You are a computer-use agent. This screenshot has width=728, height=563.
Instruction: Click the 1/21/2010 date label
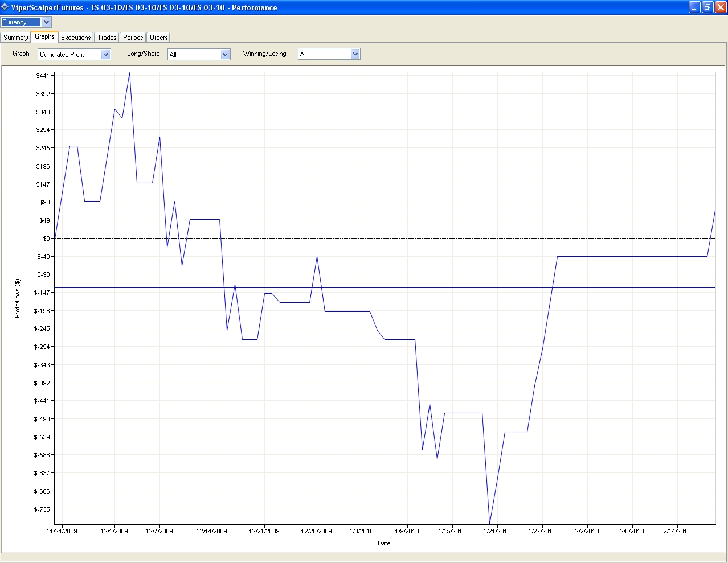coord(497,531)
